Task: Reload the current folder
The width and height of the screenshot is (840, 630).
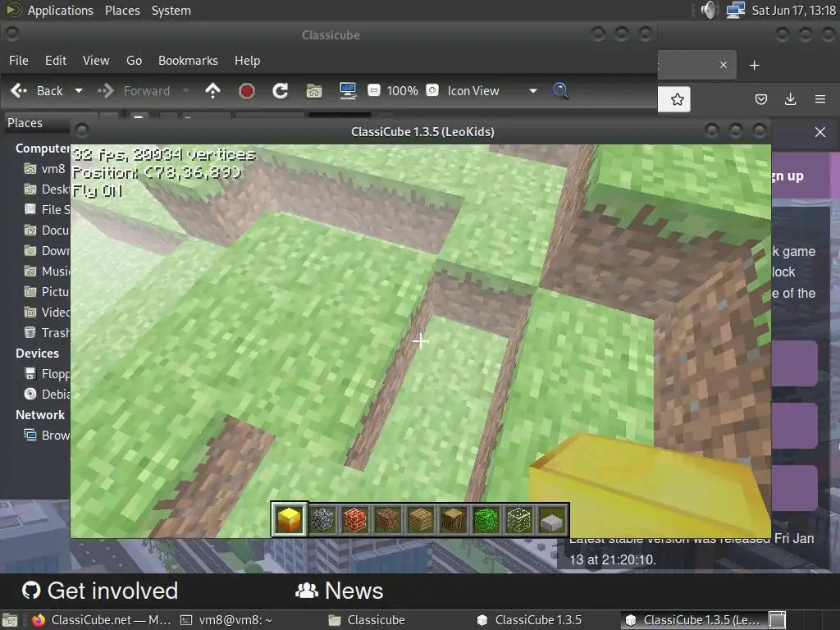Action: coord(281,91)
